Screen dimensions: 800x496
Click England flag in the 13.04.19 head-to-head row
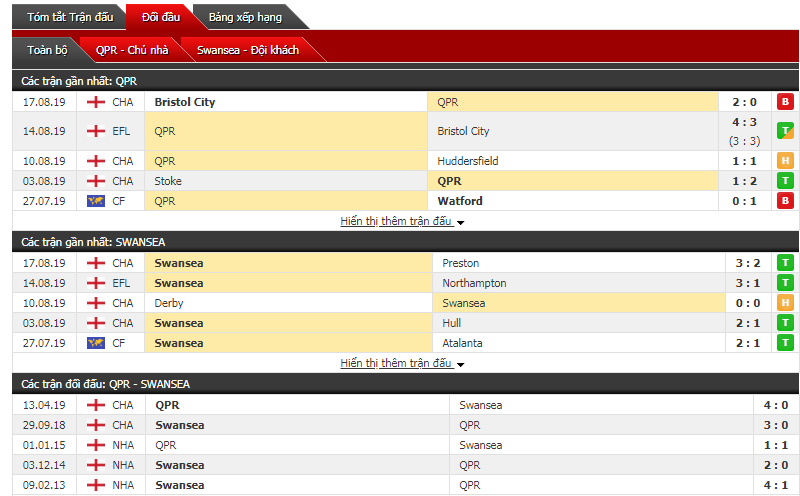pyautogui.click(x=95, y=405)
